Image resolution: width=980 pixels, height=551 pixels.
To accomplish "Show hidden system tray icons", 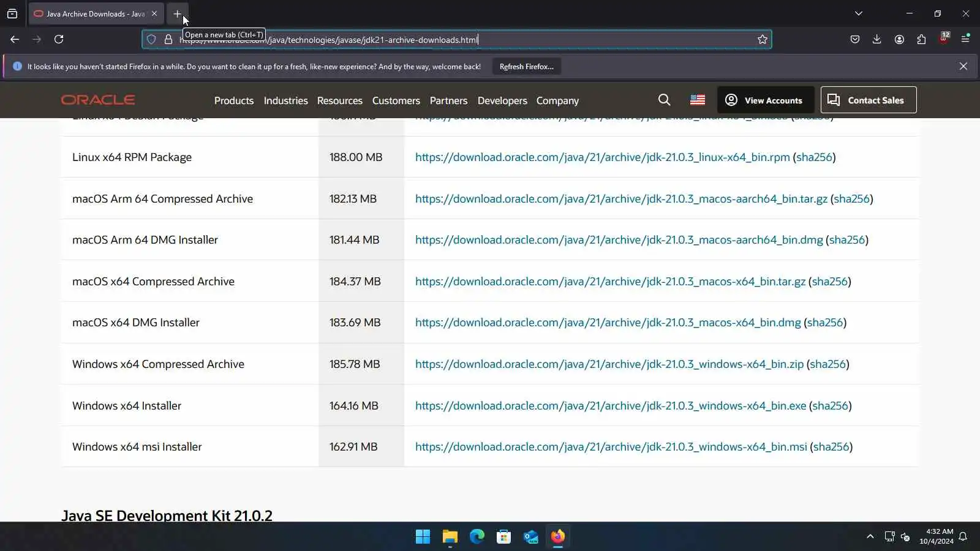I will [x=870, y=537].
